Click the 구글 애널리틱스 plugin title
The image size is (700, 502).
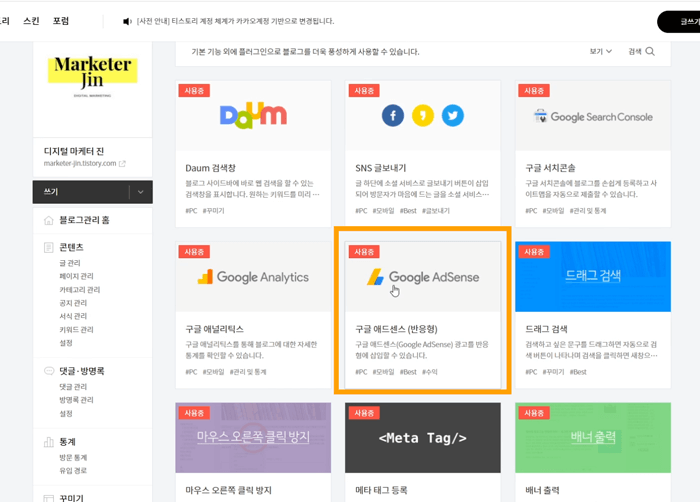(x=215, y=329)
